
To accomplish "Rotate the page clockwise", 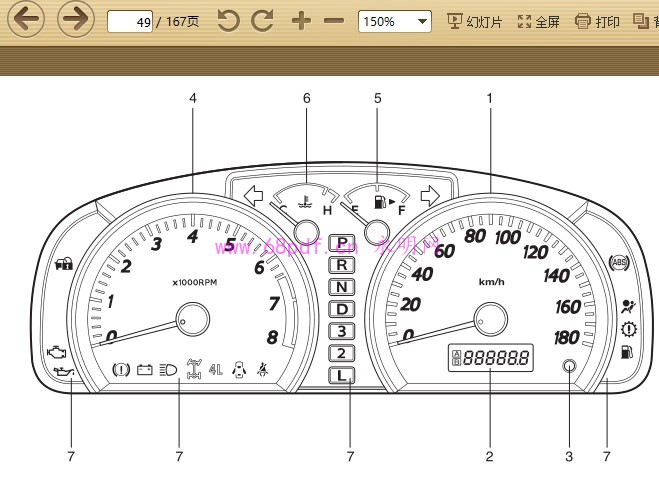I will click(x=263, y=21).
